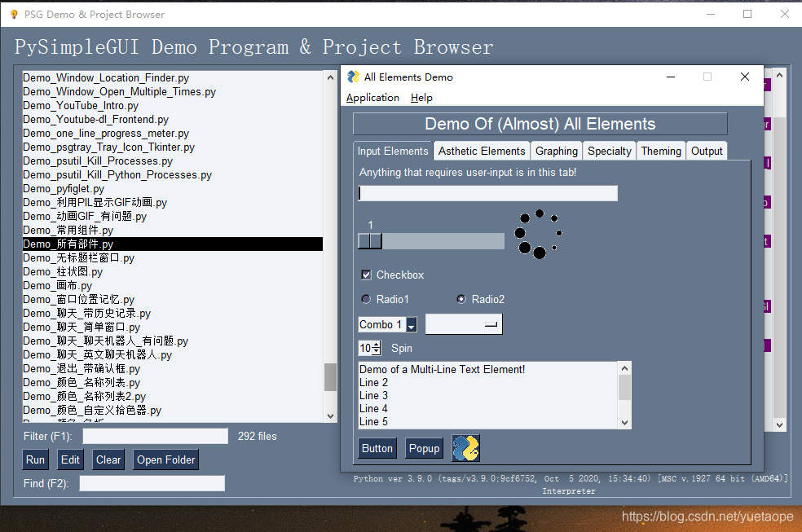Switch to the Input Elements tab
The width and height of the screenshot is (802, 532).
(x=393, y=152)
